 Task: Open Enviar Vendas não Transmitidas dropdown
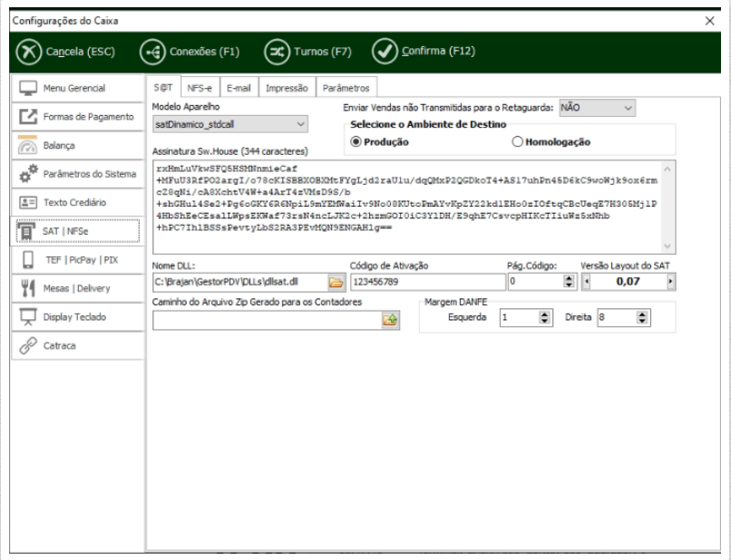coord(629,107)
